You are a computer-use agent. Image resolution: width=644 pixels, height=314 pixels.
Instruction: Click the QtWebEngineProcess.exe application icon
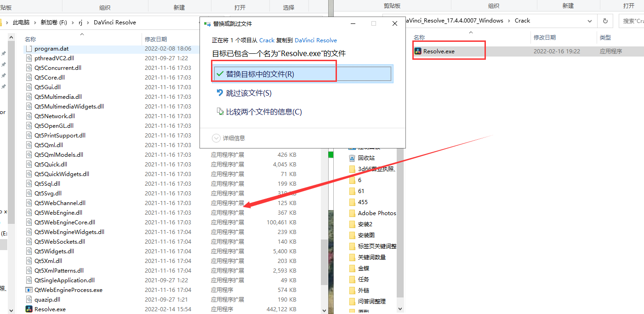click(x=29, y=290)
